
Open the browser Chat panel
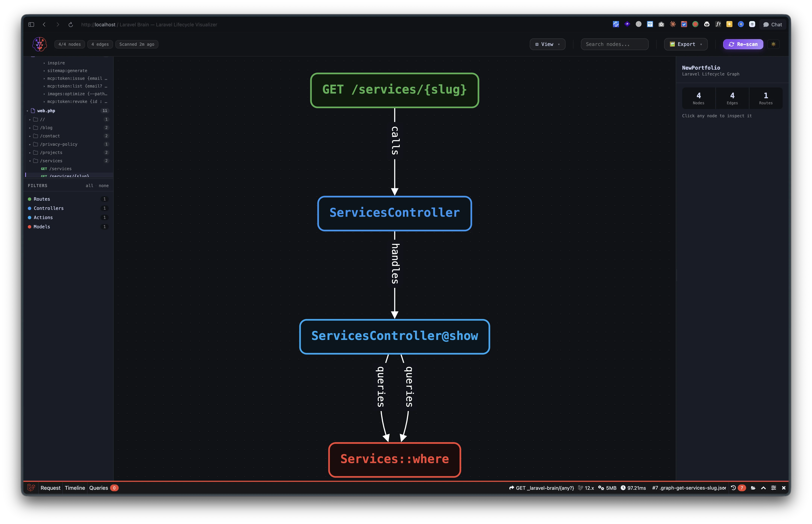(x=772, y=24)
